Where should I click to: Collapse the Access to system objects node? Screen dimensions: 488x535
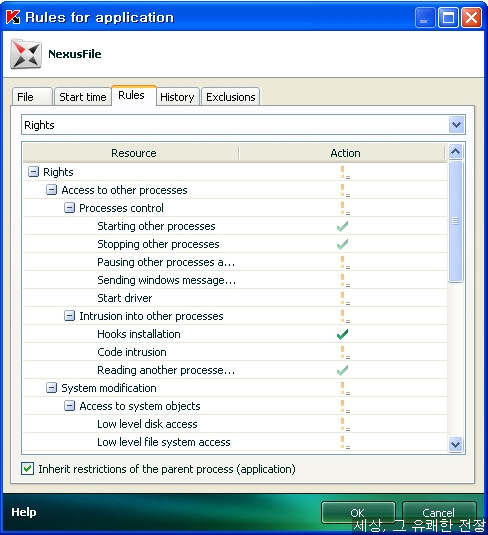[69, 406]
